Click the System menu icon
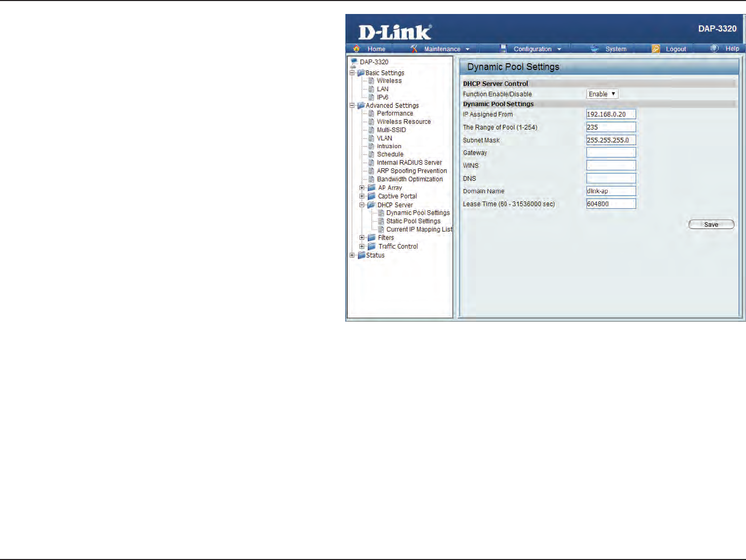The width and height of the screenshot is (746, 560). 595,49
